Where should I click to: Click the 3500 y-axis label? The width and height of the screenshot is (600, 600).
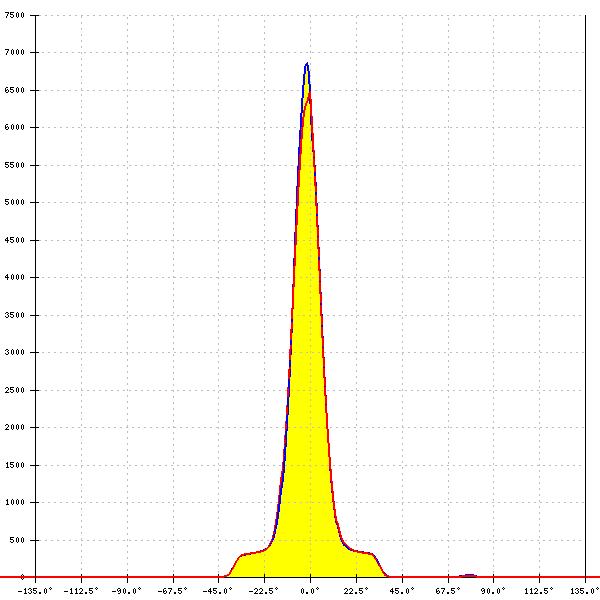point(15,315)
